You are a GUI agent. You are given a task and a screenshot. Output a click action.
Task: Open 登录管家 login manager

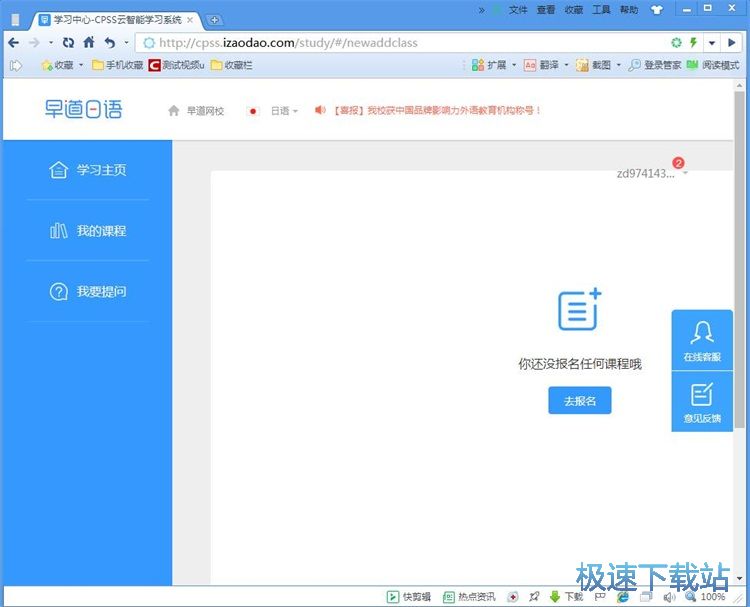coord(655,65)
